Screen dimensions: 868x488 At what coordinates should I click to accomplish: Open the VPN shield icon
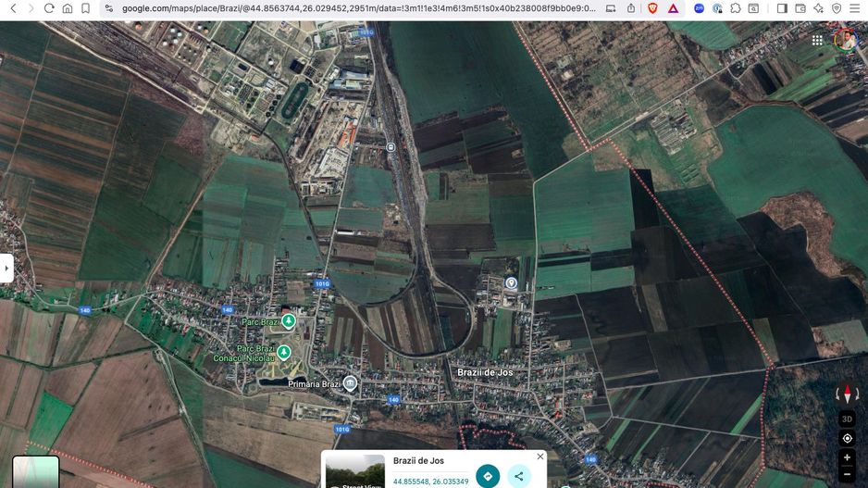pyautogui.click(x=837, y=8)
